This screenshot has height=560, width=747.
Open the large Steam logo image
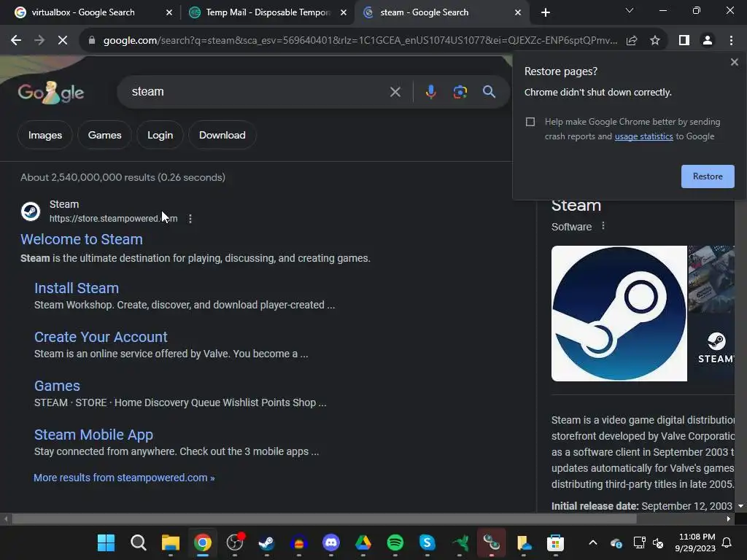[619, 314]
